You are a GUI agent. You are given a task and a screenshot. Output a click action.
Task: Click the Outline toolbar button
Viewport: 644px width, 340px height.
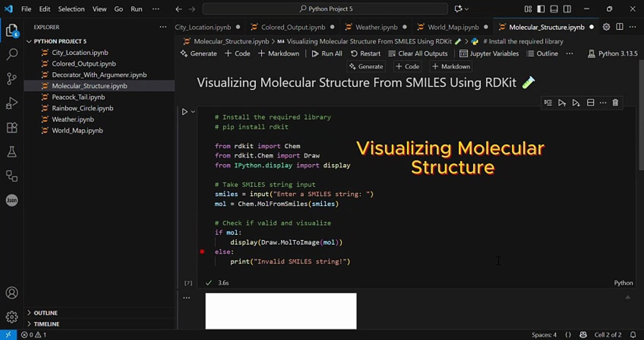tap(542, 53)
